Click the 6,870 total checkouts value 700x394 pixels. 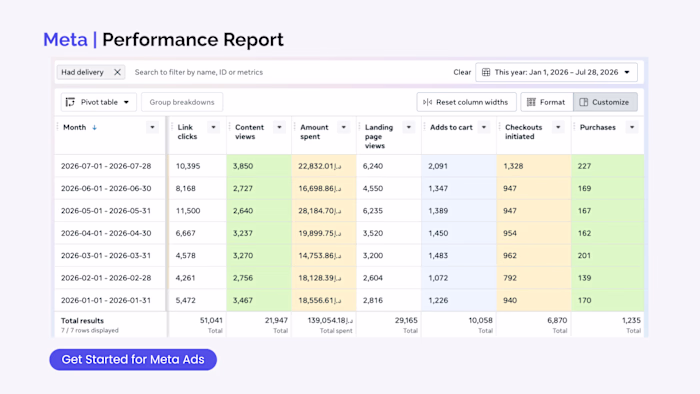click(557, 320)
